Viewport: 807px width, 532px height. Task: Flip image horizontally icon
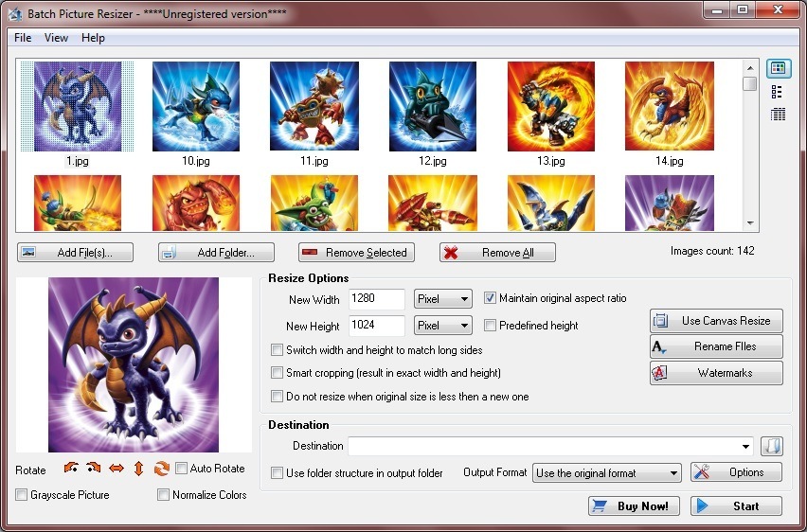(x=117, y=469)
